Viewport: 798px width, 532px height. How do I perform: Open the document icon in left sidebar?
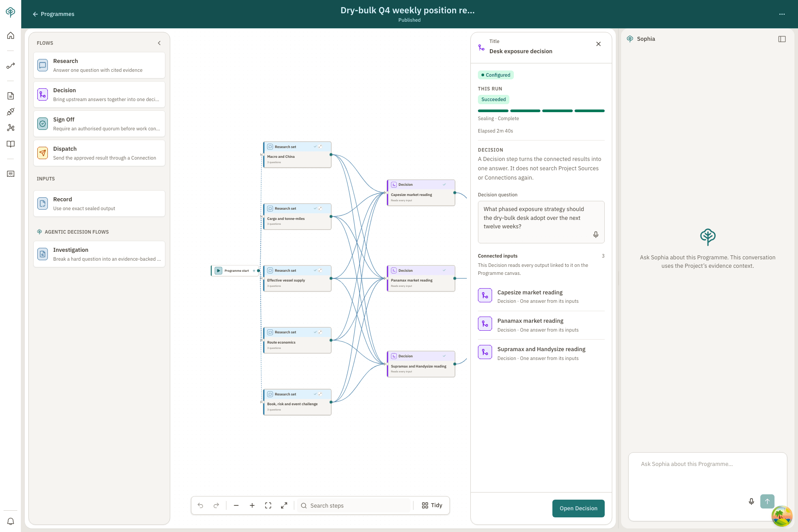tap(11, 96)
